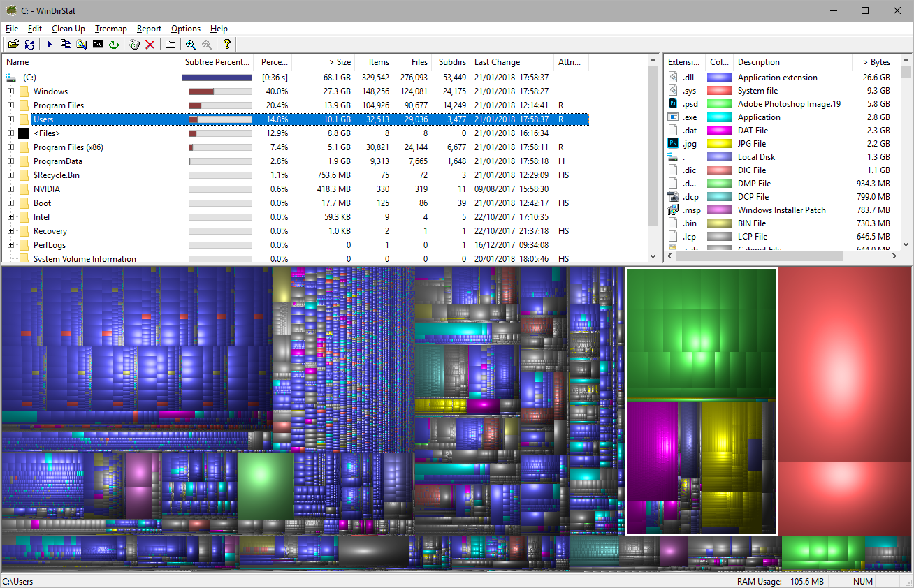
Task: Expand the Program Files (x86) node
Action: point(10,147)
